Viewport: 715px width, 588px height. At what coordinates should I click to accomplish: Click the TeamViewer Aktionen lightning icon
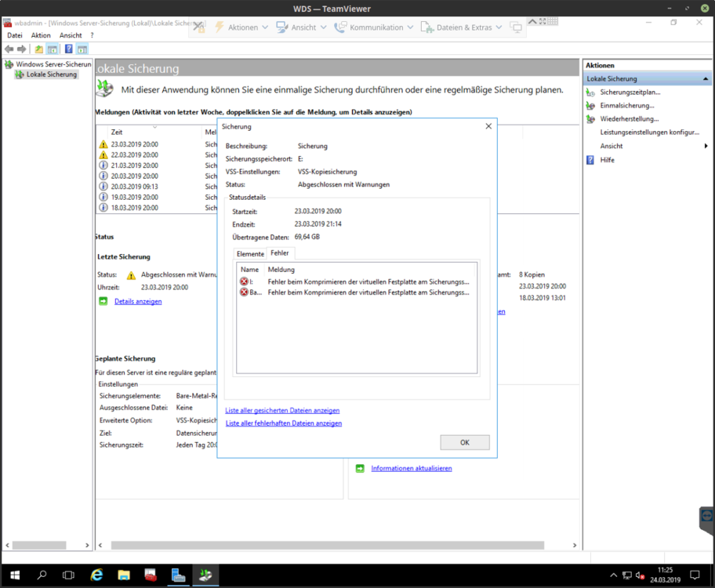tap(220, 27)
